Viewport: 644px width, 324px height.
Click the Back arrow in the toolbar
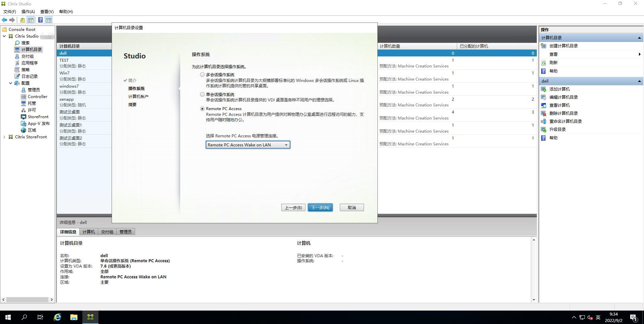(4, 20)
